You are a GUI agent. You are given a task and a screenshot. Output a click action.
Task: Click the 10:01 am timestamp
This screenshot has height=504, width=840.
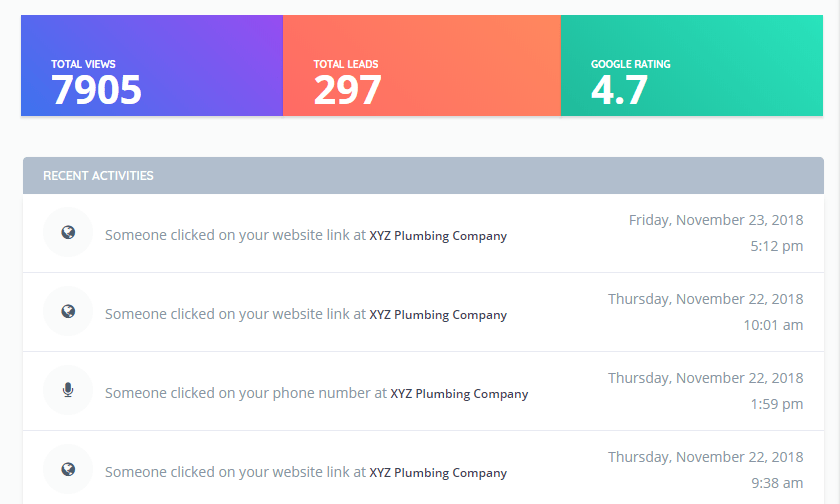[x=773, y=325]
